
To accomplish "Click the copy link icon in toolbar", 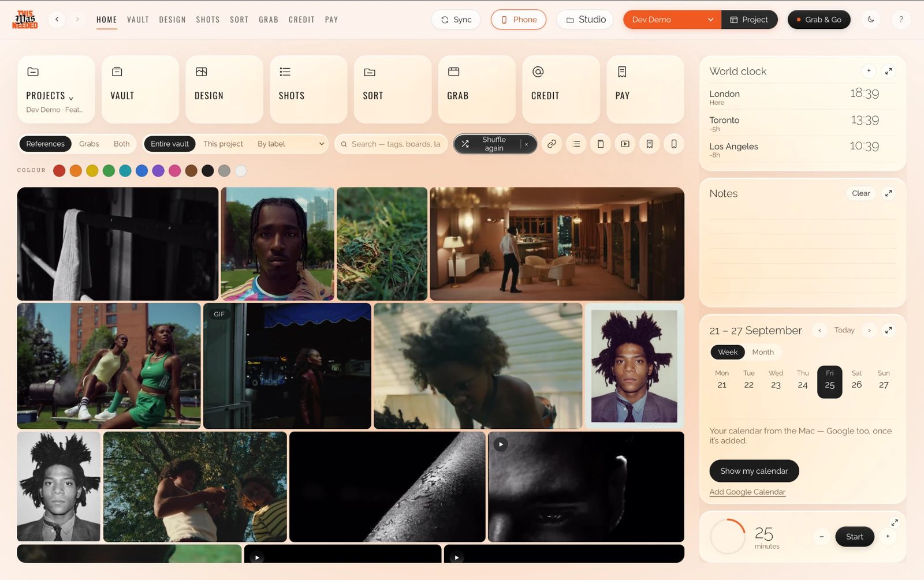I will pyautogui.click(x=552, y=144).
